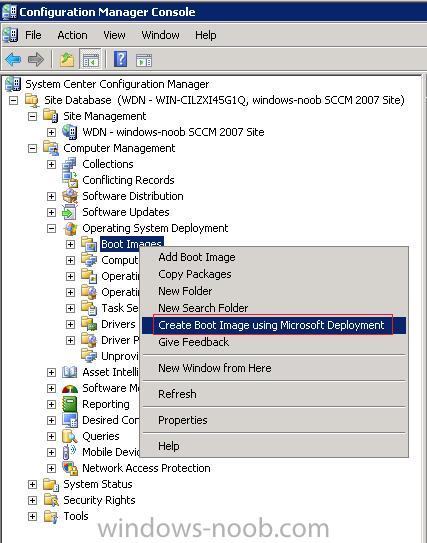Toggle the Show/Hide Action Pane toolbar icon

click(144, 60)
